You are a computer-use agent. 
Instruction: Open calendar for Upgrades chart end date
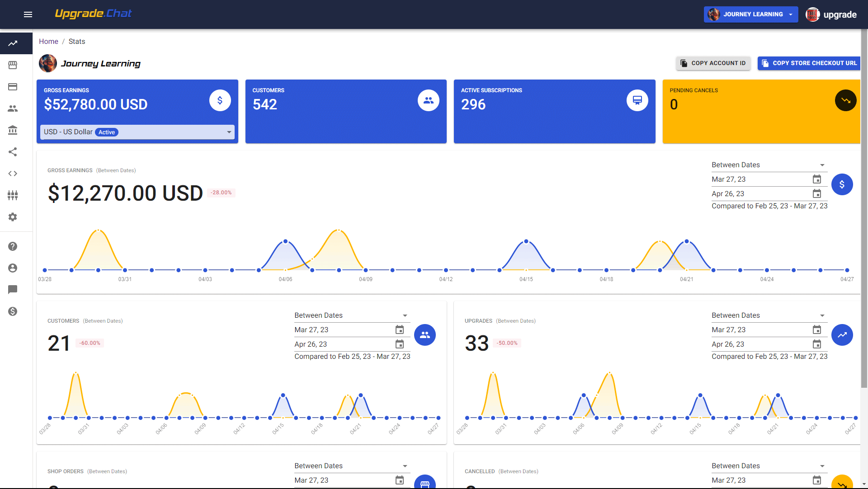pyautogui.click(x=816, y=344)
